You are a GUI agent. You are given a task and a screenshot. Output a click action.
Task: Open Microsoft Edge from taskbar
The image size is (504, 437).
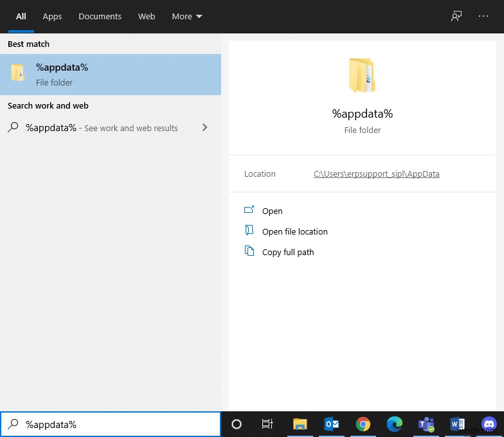395,424
